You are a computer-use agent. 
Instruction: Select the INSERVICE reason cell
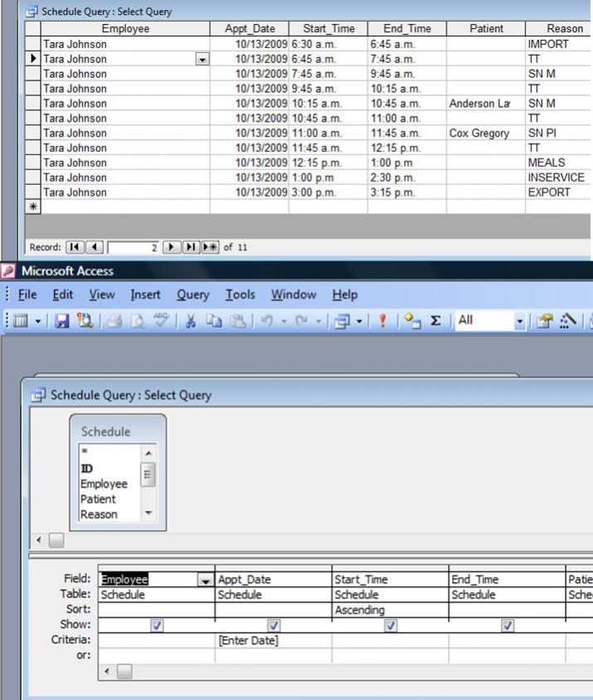pos(558,177)
